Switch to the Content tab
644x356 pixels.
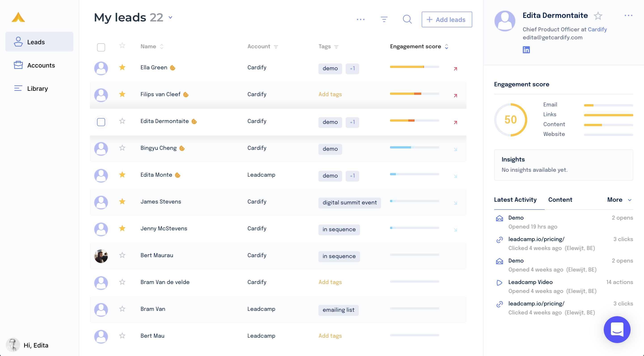[560, 199]
